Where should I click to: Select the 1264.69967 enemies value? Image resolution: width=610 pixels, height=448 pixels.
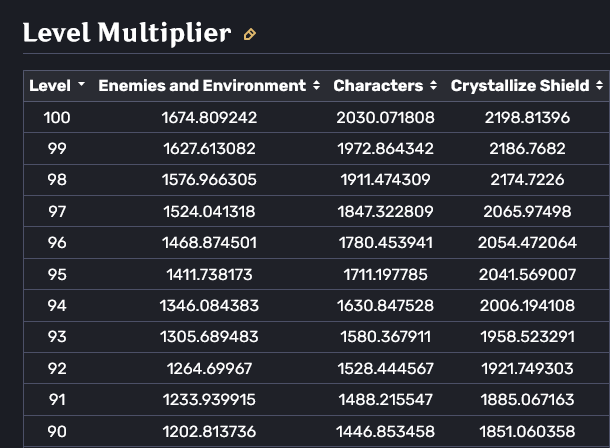click(209, 368)
